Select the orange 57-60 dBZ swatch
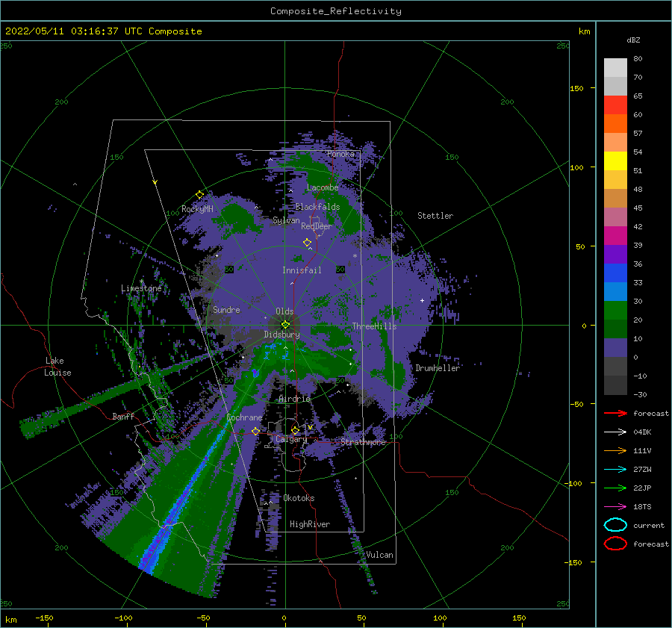This screenshot has width=672, height=628. click(615, 123)
